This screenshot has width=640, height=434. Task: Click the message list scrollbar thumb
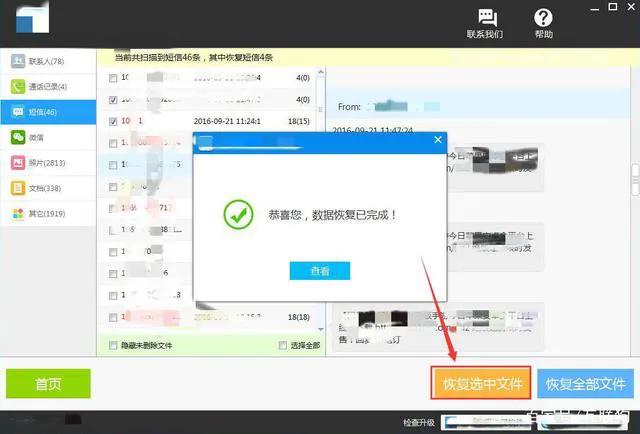click(321, 109)
